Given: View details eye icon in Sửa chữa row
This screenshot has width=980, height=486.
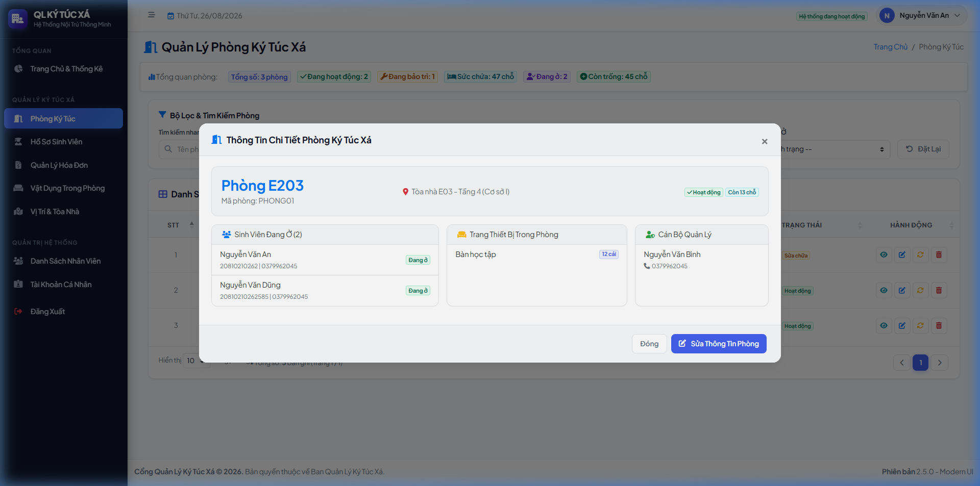Looking at the screenshot, I should tap(884, 254).
